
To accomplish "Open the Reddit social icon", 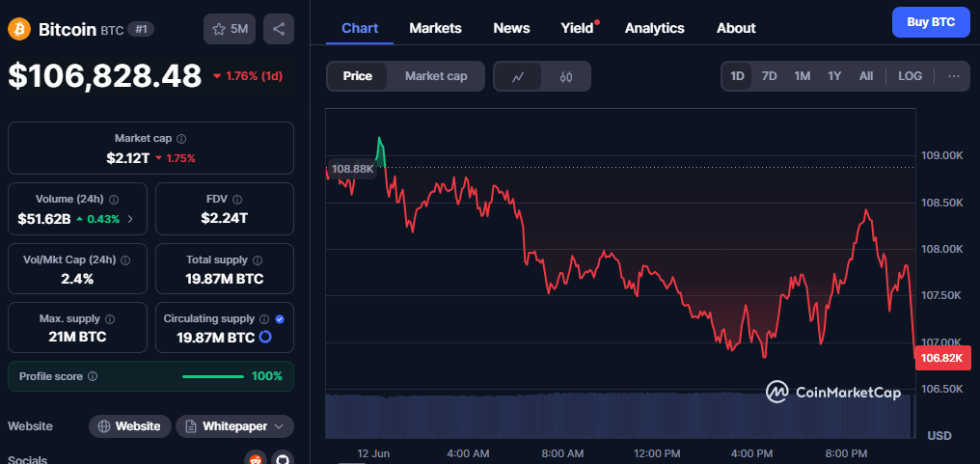I will tap(255, 460).
